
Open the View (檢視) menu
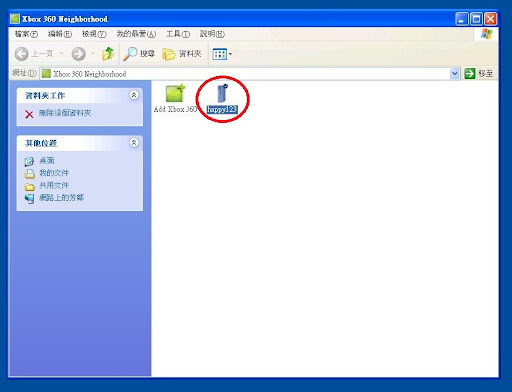click(x=94, y=34)
